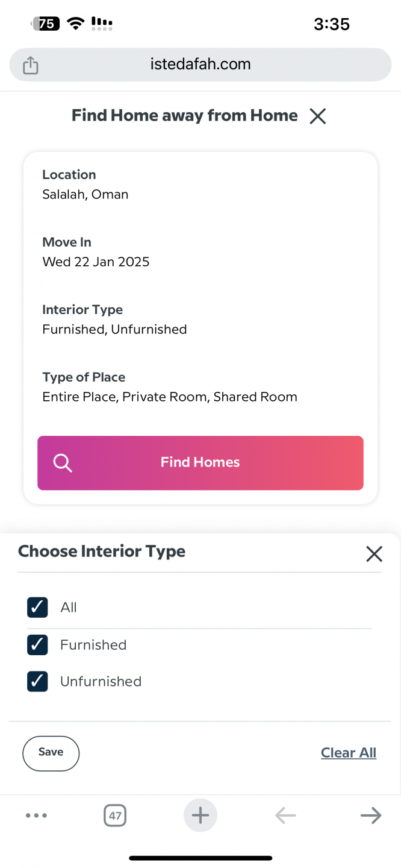Tap the share icon in address bar
The image size is (401, 868).
31,65
